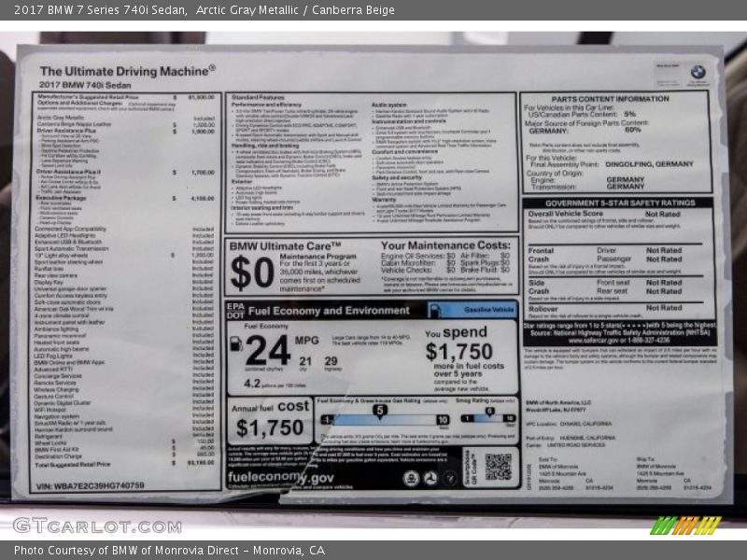Click the '4.2 gallons per 100 miles' figure
The width and height of the screenshot is (747, 560).
pyautogui.click(x=275, y=384)
